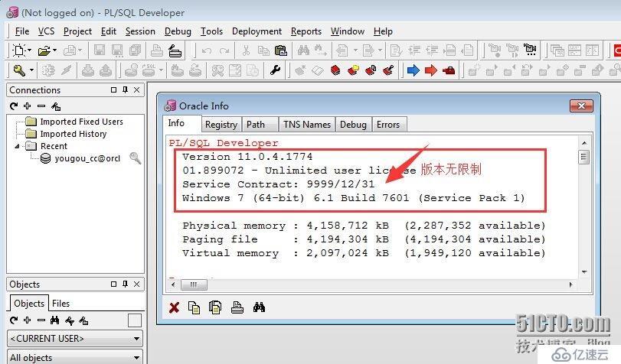This screenshot has height=364, width=621.
Task: Open the Log on key dropdown arrow
Action: tap(31, 70)
